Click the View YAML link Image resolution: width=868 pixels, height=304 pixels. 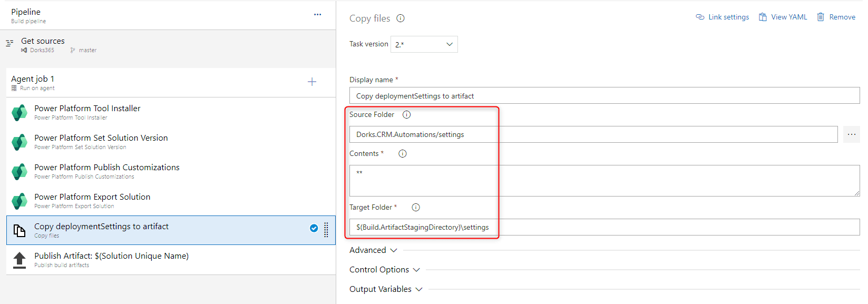point(783,17)
